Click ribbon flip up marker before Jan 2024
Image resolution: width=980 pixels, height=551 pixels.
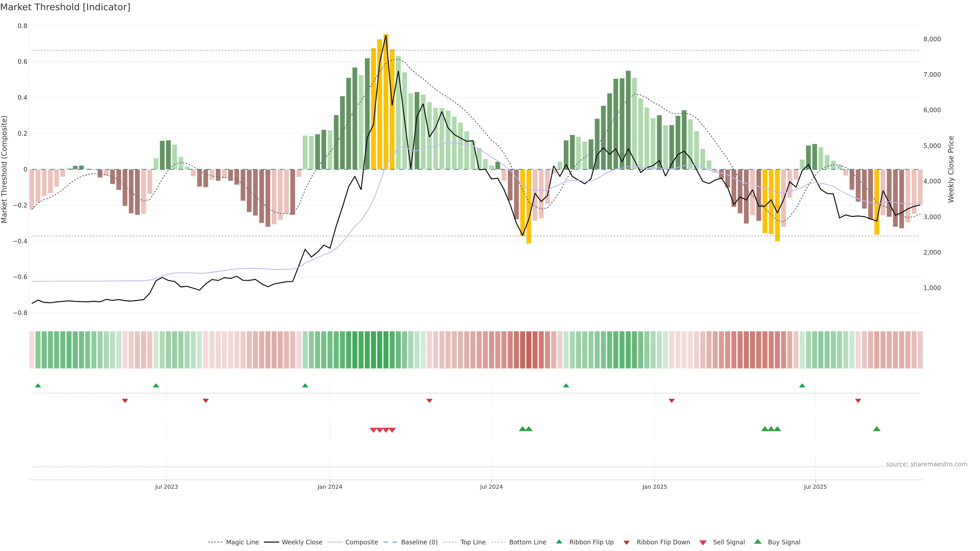tap(305, 386)
